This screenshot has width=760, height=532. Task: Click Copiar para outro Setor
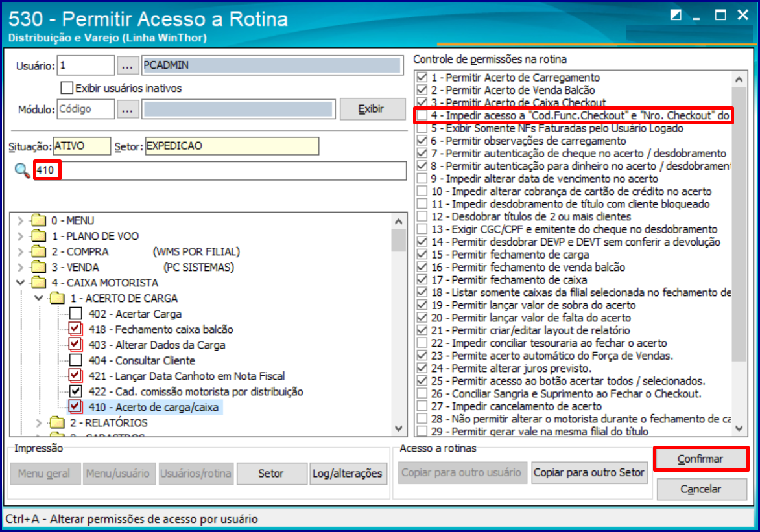pos(589,472)
